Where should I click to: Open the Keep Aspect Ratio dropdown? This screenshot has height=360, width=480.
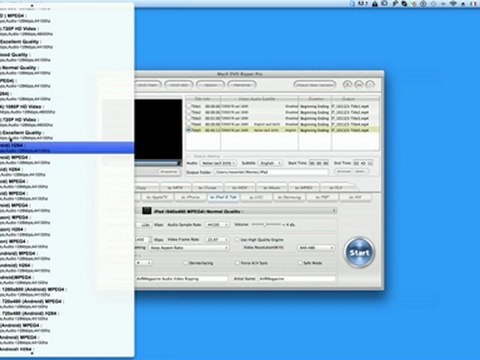(189, 248)
